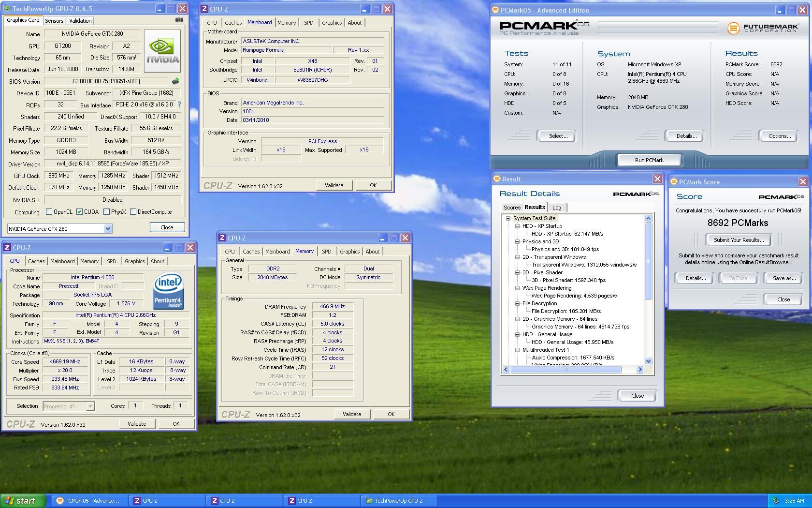
Task: Click the Result window title icon
Action: pyautogui.click(x=496, y=179)
